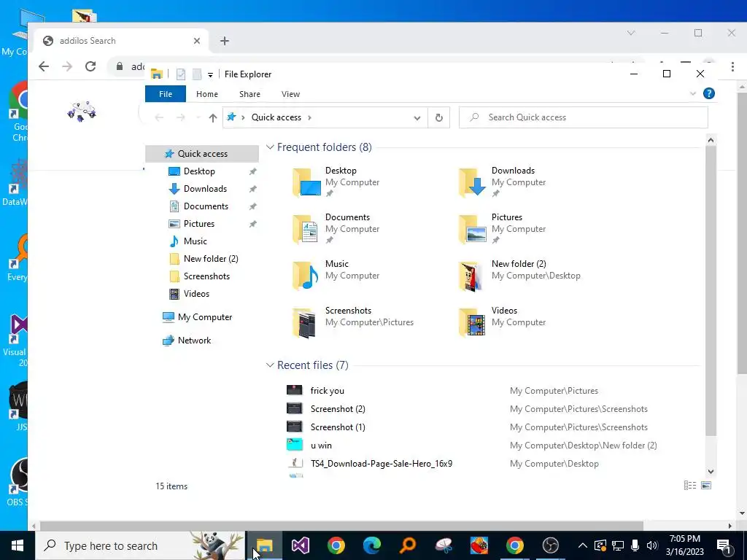Select Network in the navigation pane
This screenshot has width=747, height=560.
click(x=194, y=341)
